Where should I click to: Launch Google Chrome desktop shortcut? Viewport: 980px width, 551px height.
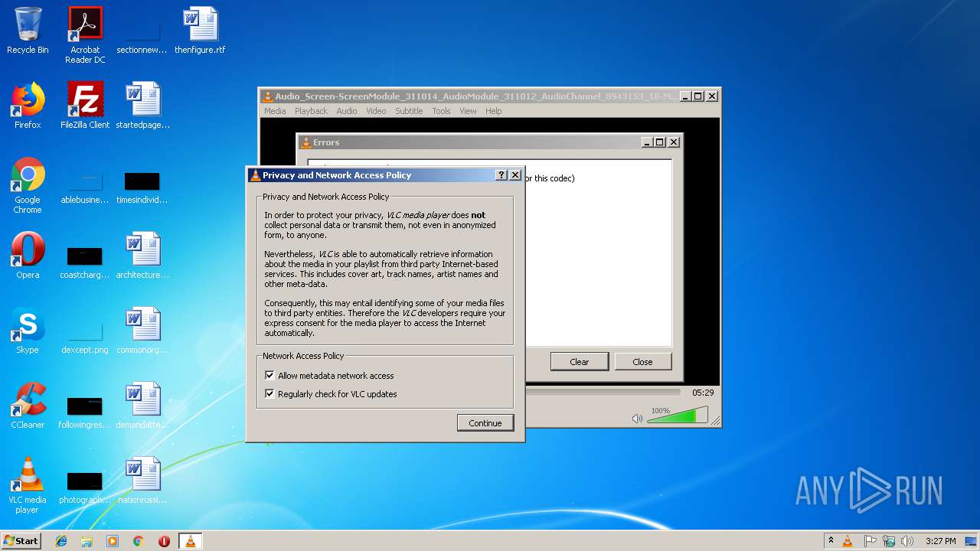[x=28, y=186]
